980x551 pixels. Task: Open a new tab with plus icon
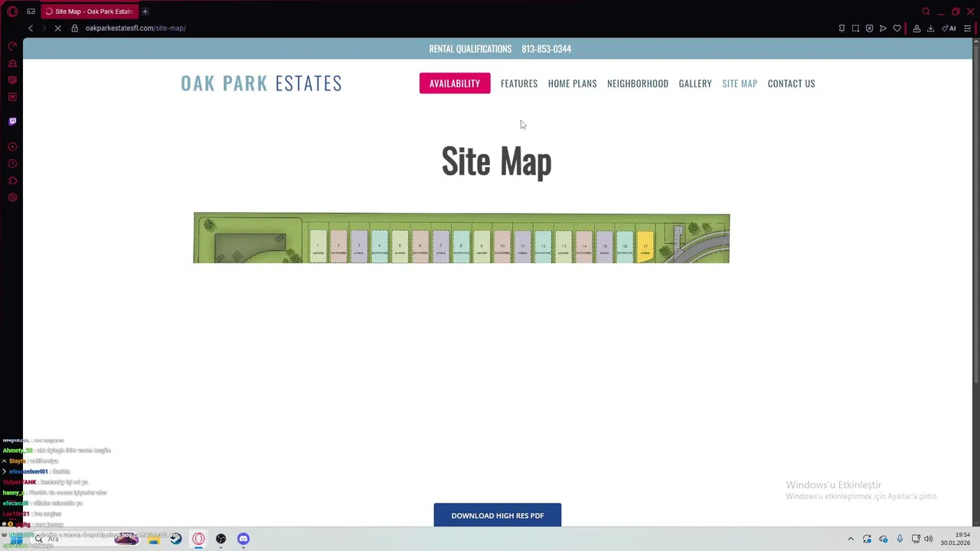click(145, 11)
